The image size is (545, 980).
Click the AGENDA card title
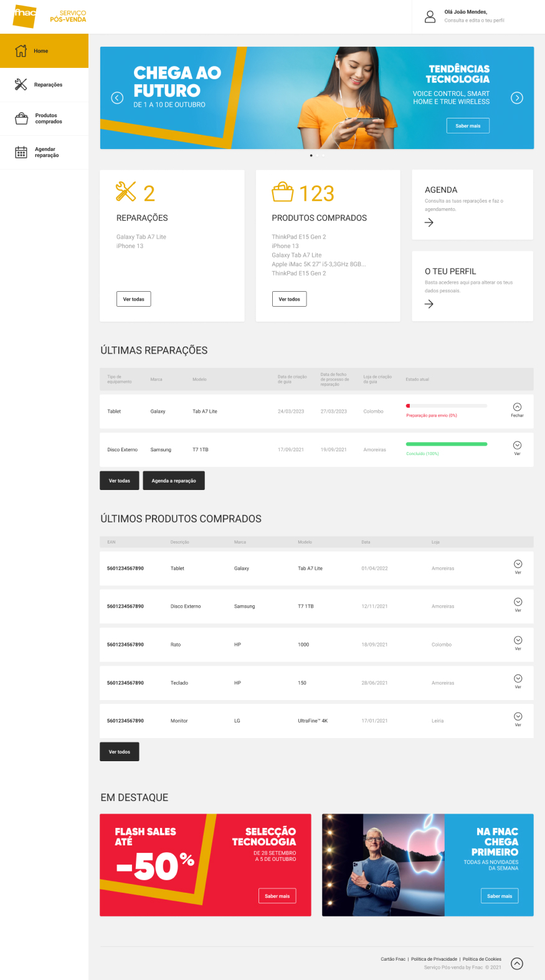[441, 190]
